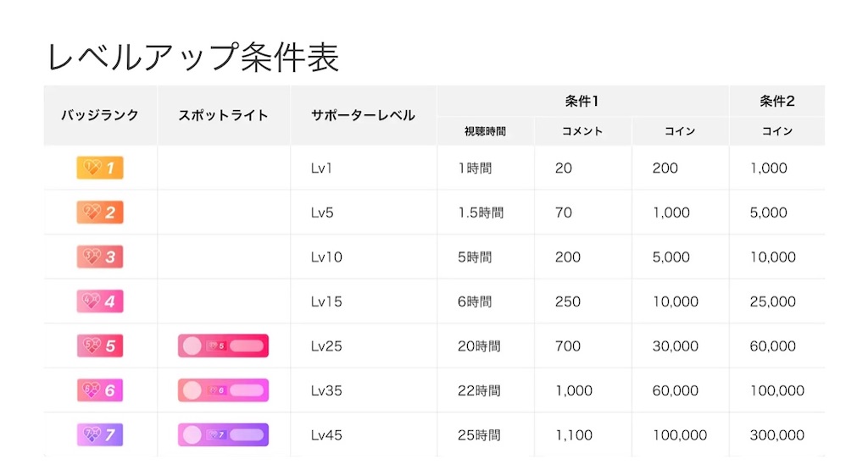Screen dimensions: 868x470
Task: Click the コメント sub-header
Action: (x=581, y=131)
